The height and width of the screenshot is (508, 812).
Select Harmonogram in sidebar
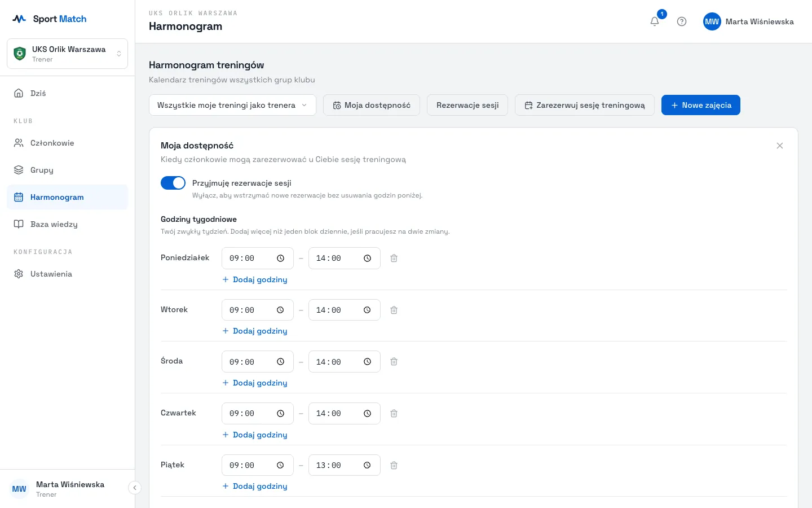tap(67, 197)
